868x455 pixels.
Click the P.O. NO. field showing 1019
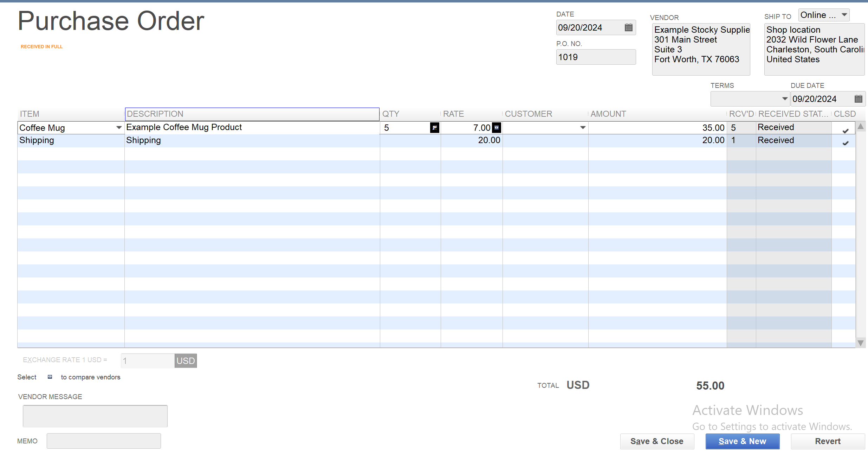point(595,57)
